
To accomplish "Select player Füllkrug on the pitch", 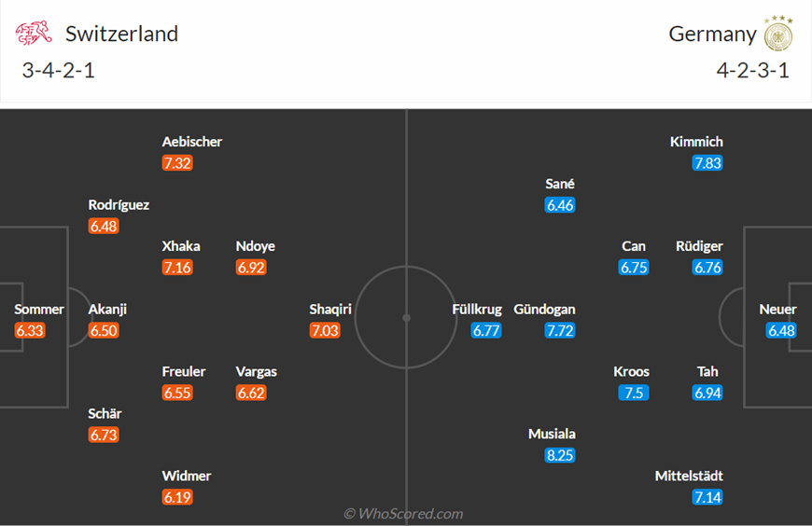I will click(477, 310).
